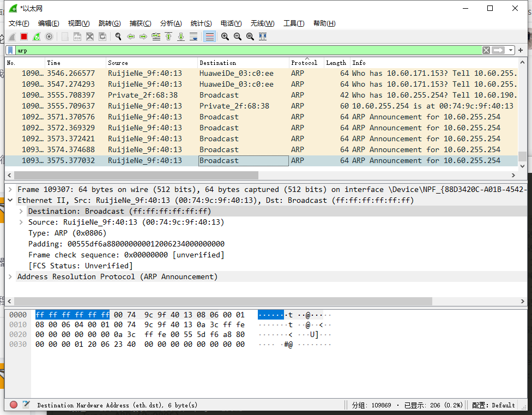Open the 电话(Y) menu
The height and width of the screenshot is (415, 532).
(x=231, y=23)
